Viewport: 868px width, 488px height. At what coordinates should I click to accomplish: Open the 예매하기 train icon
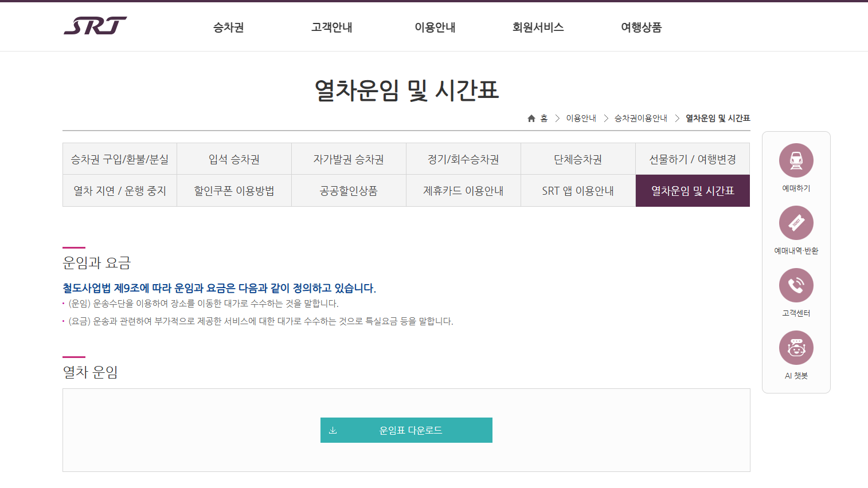pyautogui.click(x=796, y=160)
